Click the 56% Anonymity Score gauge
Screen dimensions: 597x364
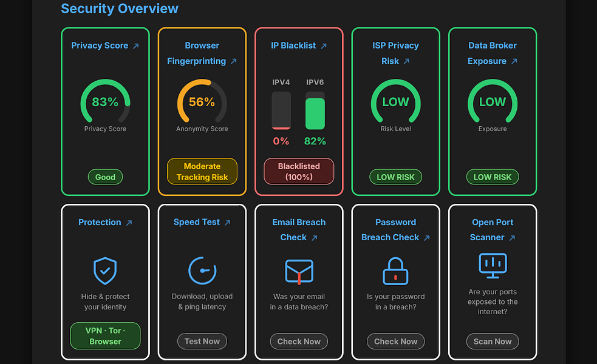(202, 101)
